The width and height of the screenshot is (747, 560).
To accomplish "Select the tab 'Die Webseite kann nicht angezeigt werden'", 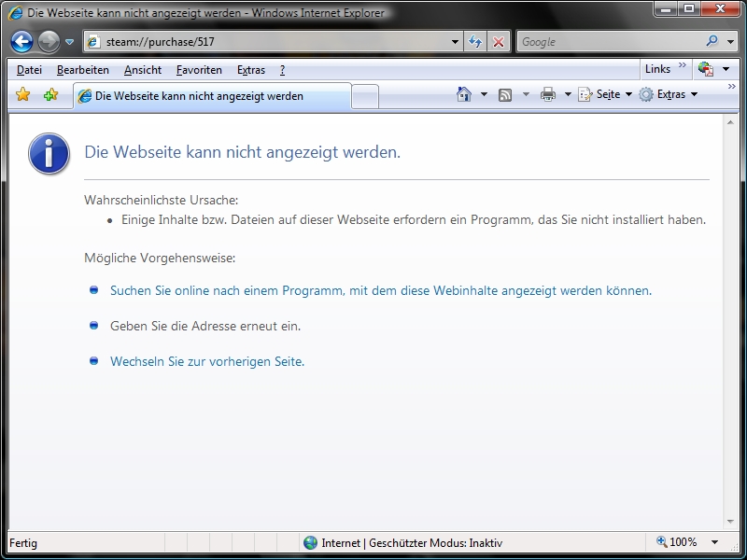I will (213, 96).
